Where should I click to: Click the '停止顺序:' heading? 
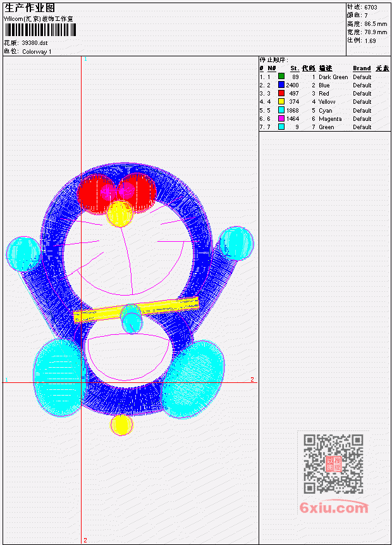274,60
